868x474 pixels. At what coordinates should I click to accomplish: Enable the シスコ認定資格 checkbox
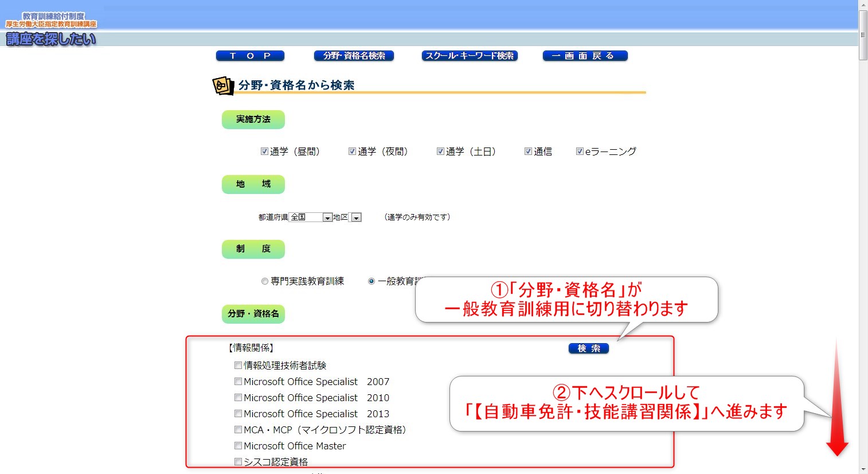238,461
